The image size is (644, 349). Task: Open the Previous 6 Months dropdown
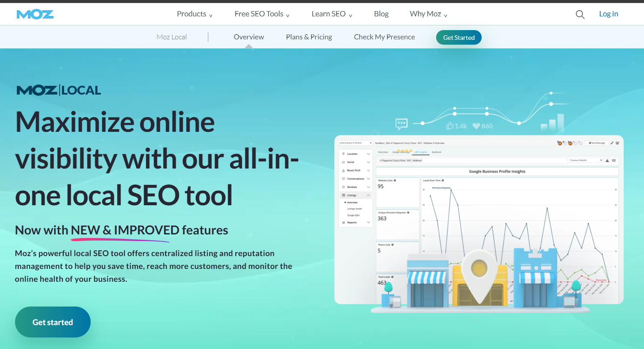coord(586,161)
